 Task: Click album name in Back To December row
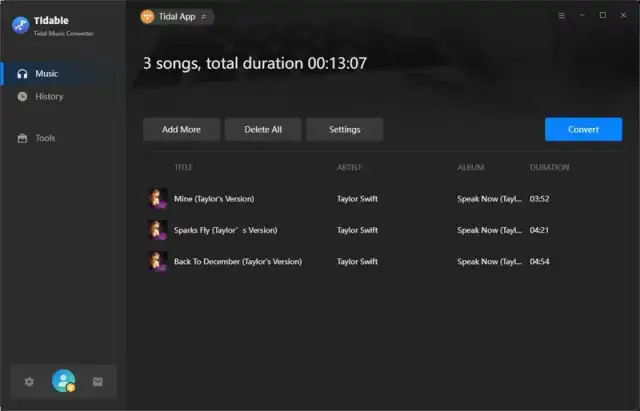click(489, 262)
